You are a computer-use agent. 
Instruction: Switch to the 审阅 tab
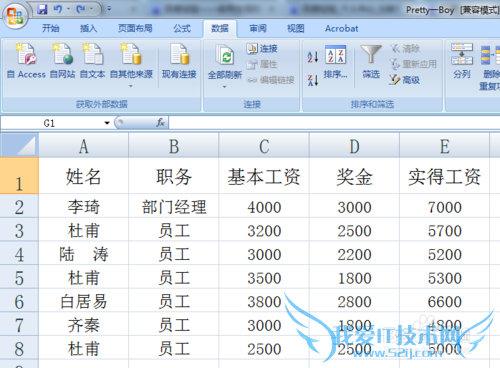258,28
